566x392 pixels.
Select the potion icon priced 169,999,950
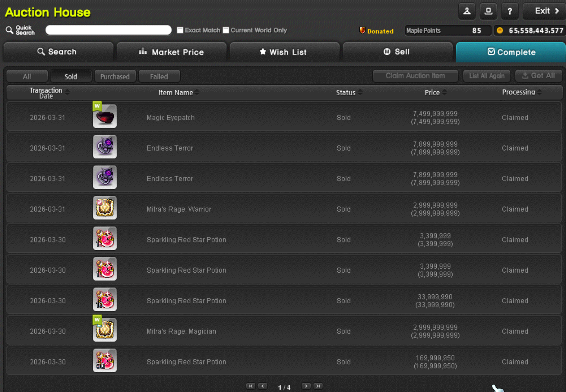(105, 360)
